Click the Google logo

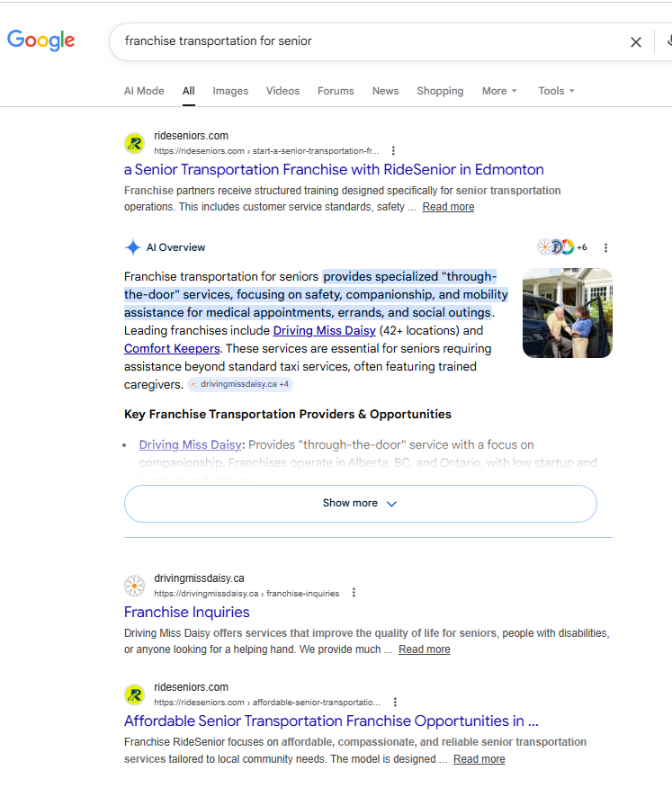(40, 40)
